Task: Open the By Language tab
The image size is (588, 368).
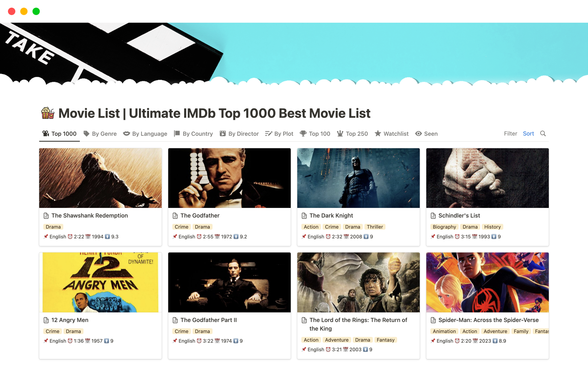Action: coord(145,134)
